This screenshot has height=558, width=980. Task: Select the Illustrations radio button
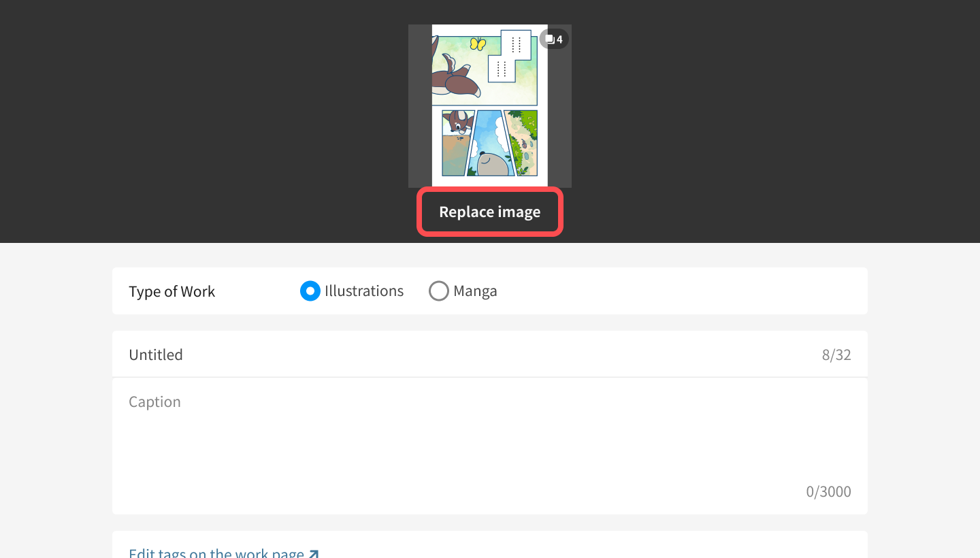tap(310, 291)
